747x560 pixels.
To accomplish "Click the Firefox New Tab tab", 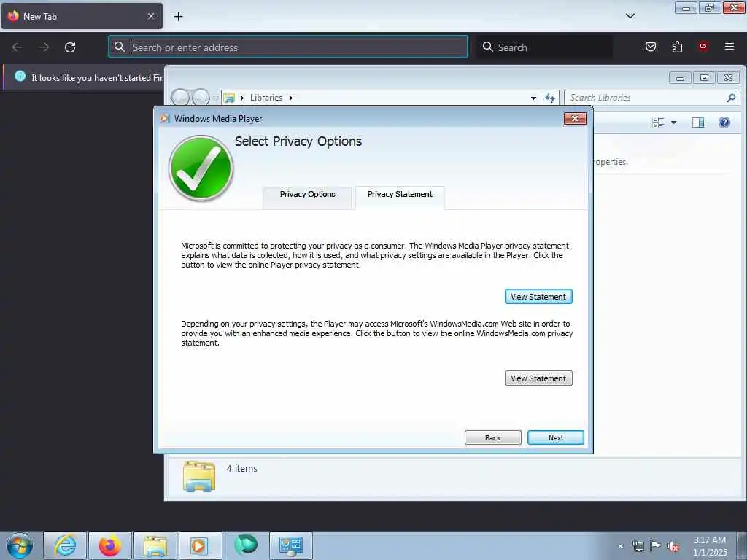I will 82,16.
